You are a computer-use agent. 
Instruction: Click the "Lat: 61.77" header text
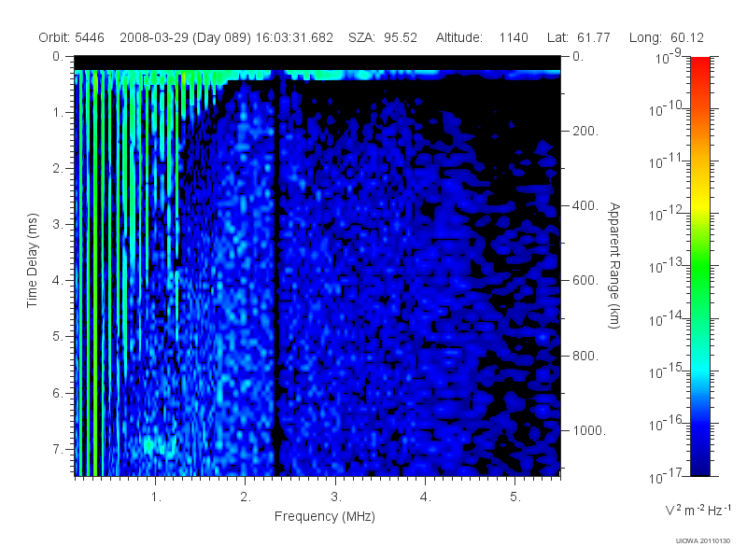578,37
